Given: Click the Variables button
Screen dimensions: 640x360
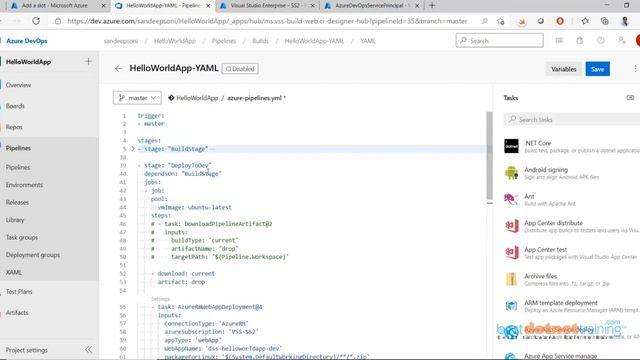Looking at the screenshot, I should pos(564,69).
